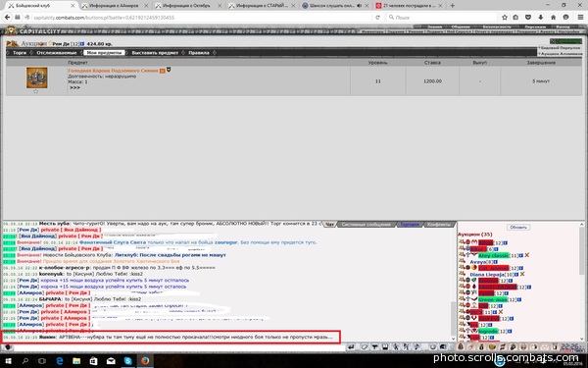Screen dimensions: 588x368
Task: Click the down arrow of the chat scrollbar
Action: (454, 339)
